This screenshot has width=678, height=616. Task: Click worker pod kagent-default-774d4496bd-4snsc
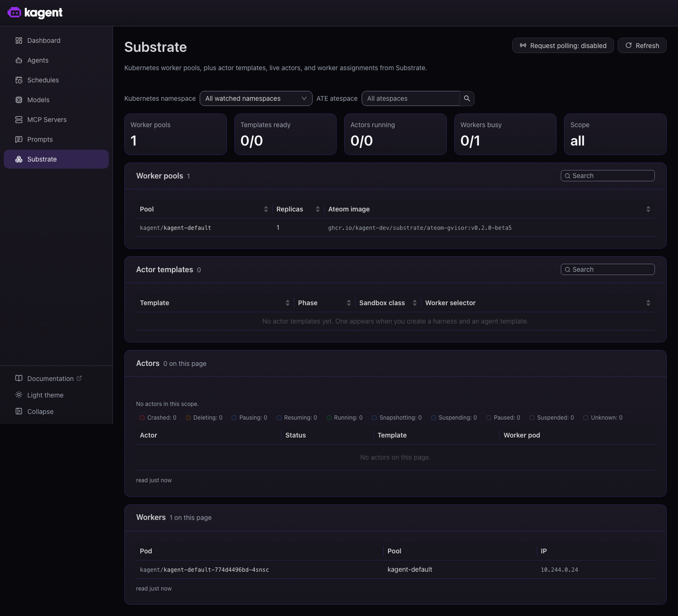(204, 570)
